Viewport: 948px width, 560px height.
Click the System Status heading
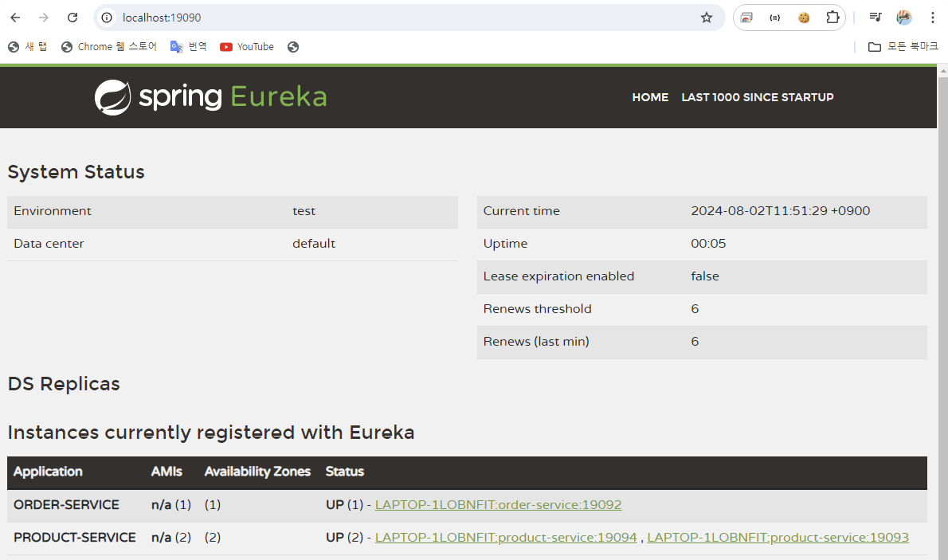[x=76, y=172]
